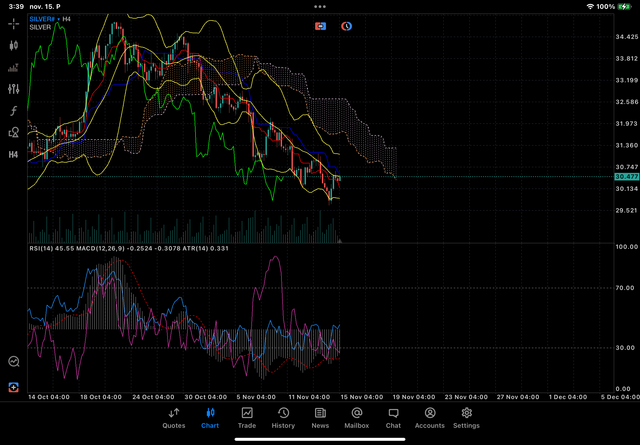Open chart settings sliders icon
Image resolution: width=640 pixels, height=445 pixels.
coord(13,89)
